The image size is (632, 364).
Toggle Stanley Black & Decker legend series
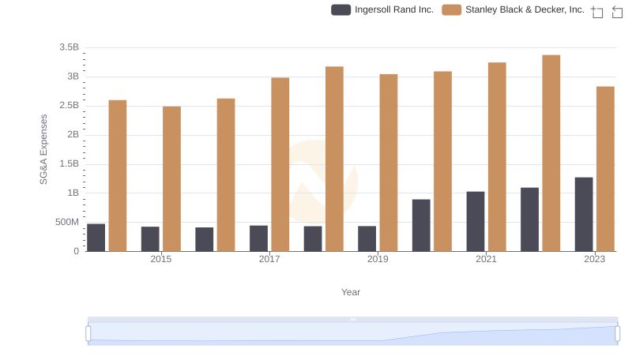coord(513,9)
